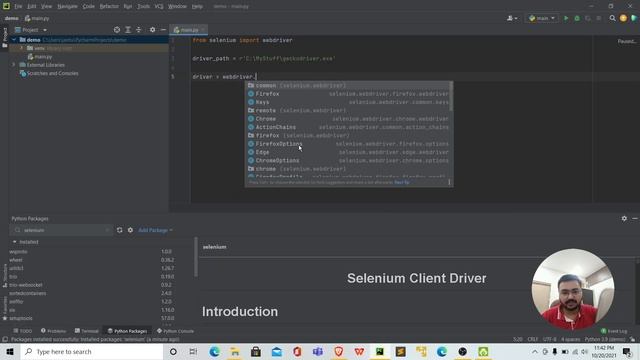640x360 pixels.
Task: Expand the venv folder in Project tree
Action: [x=22, y=48]
